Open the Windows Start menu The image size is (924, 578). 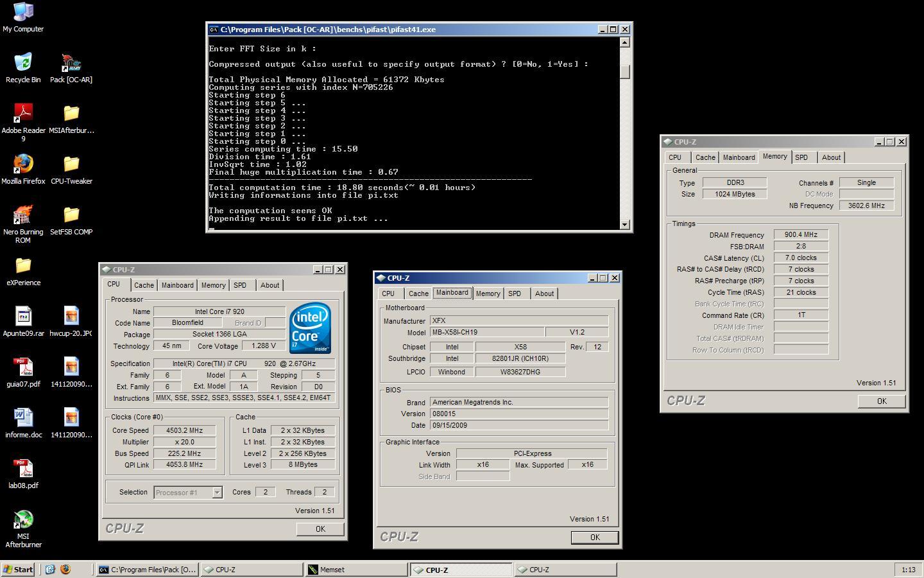click(x=18, y=570)
